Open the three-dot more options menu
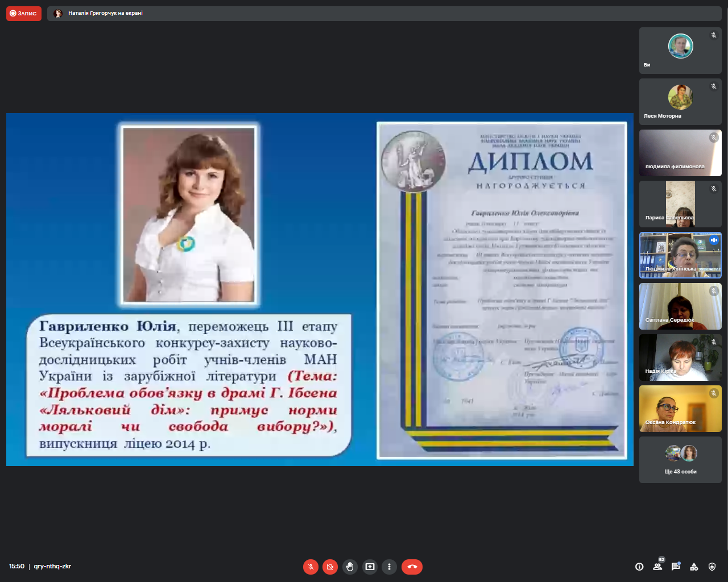The height and width of the screenshot is (582, 728). pos(389,567)
